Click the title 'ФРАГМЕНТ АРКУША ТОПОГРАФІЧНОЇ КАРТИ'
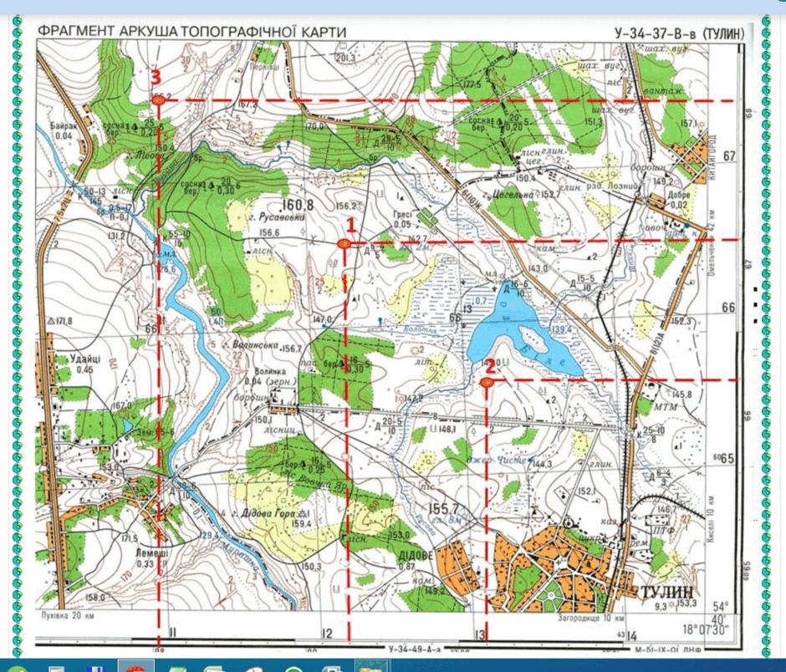 [192, 32]
